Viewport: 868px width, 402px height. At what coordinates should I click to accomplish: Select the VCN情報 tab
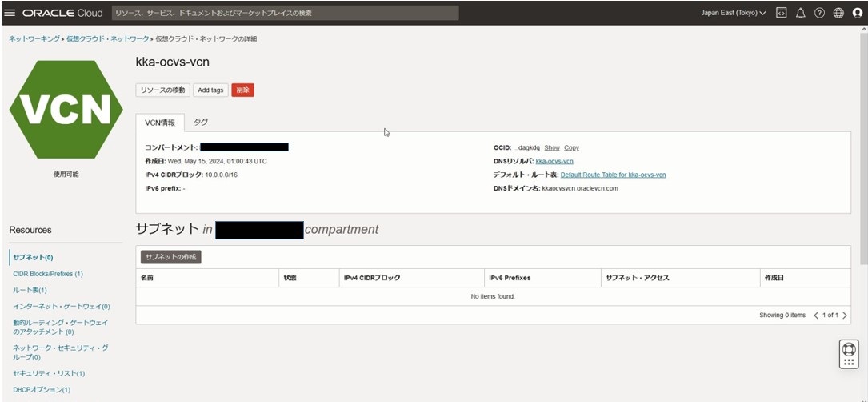tap(160, 123)
